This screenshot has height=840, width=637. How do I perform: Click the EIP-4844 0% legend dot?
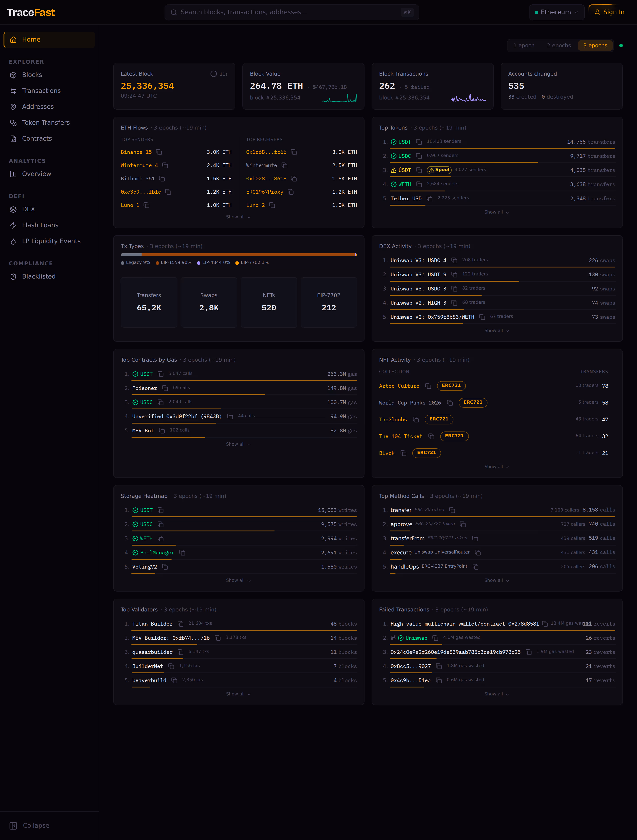(x=198, y=263)
